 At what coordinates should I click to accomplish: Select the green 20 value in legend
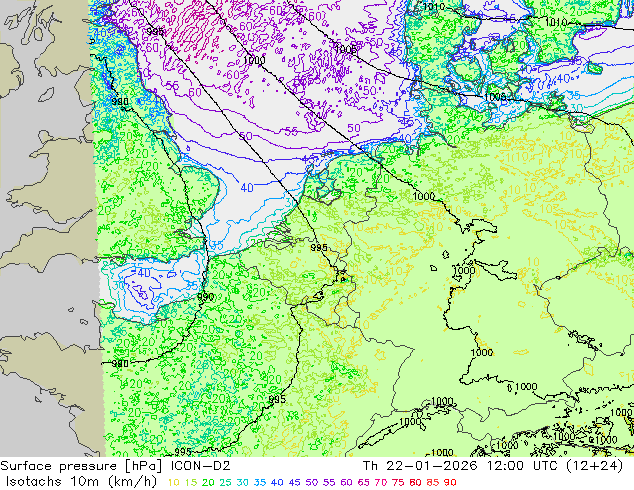click(208, 482)
